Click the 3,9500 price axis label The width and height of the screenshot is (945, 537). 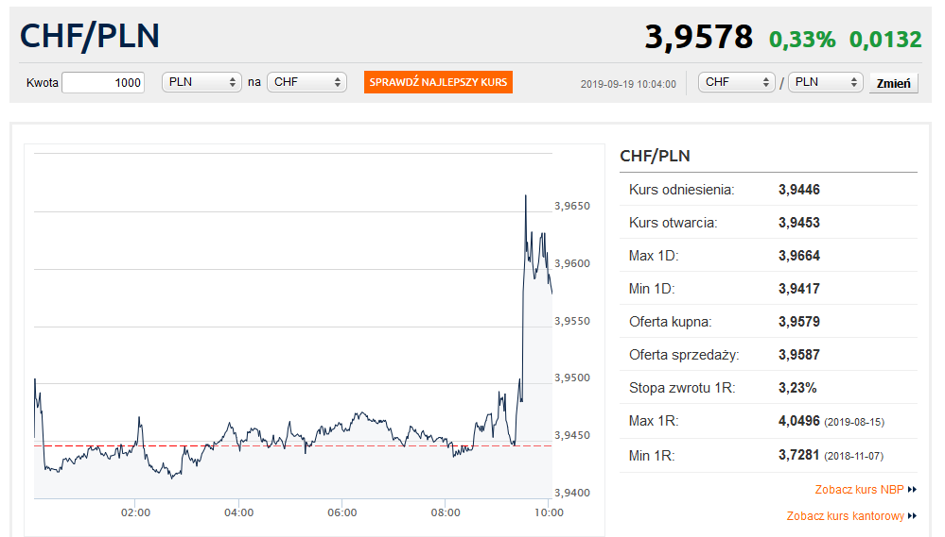pos(572,378)
